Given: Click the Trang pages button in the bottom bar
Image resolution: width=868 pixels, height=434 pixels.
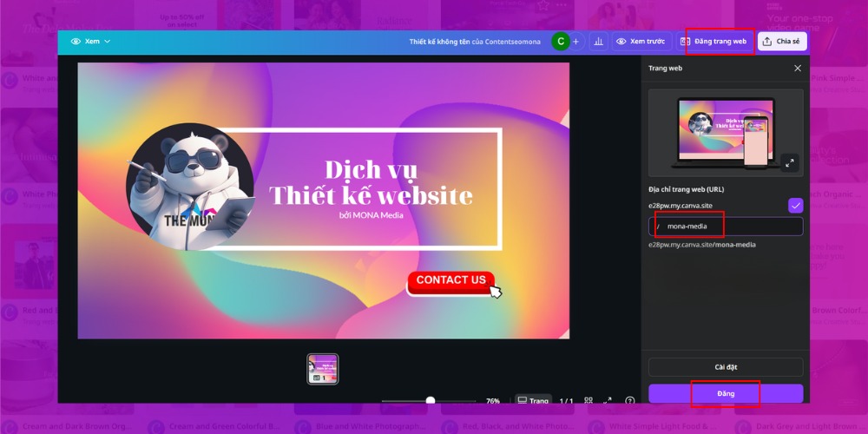Looking at the screenshot, I should point(533,401).
